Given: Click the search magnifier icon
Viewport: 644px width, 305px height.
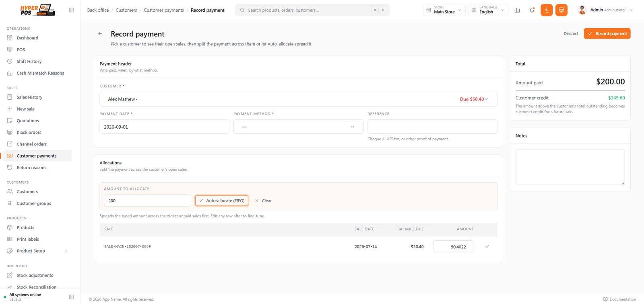Looking at the screenshot, I should [242, 10].
